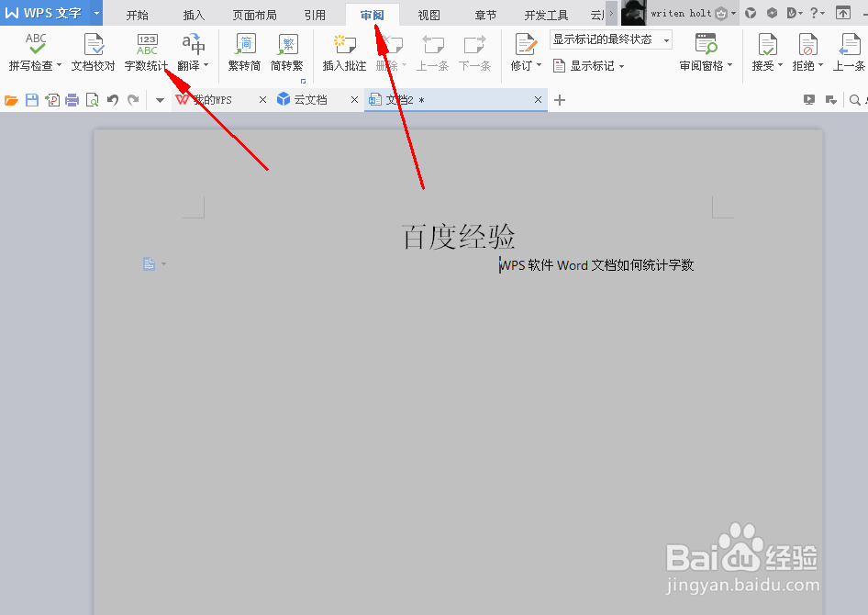Click the presentation screen icon near the search icon
The width and height of the screenshot is (868, 615).
[809, 100]
